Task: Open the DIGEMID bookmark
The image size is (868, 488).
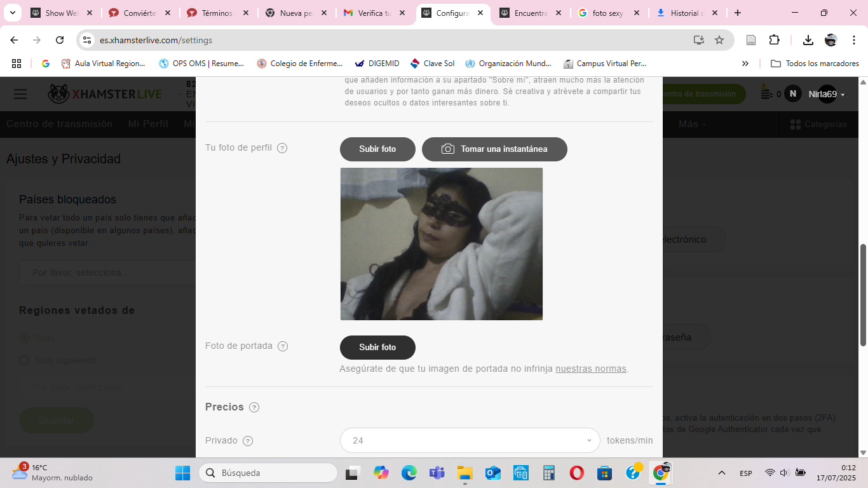Action: click(377, 64)
